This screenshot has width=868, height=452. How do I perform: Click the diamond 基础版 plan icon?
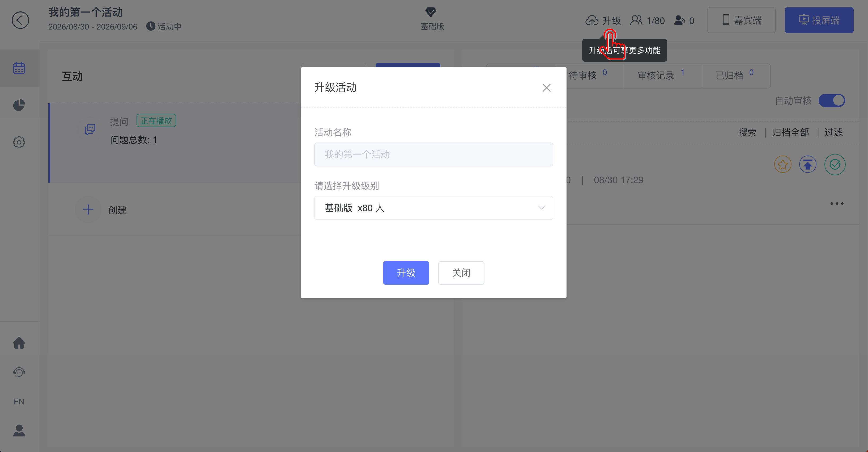tap(431, 12)
